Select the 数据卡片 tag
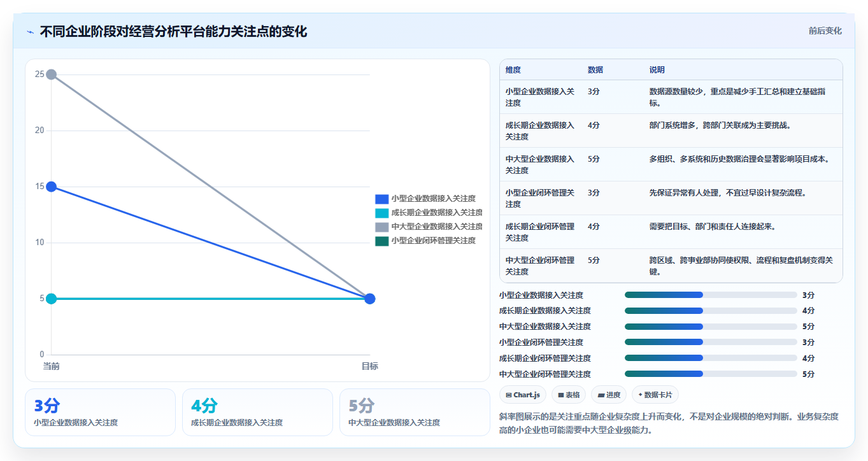 (655, 395)
